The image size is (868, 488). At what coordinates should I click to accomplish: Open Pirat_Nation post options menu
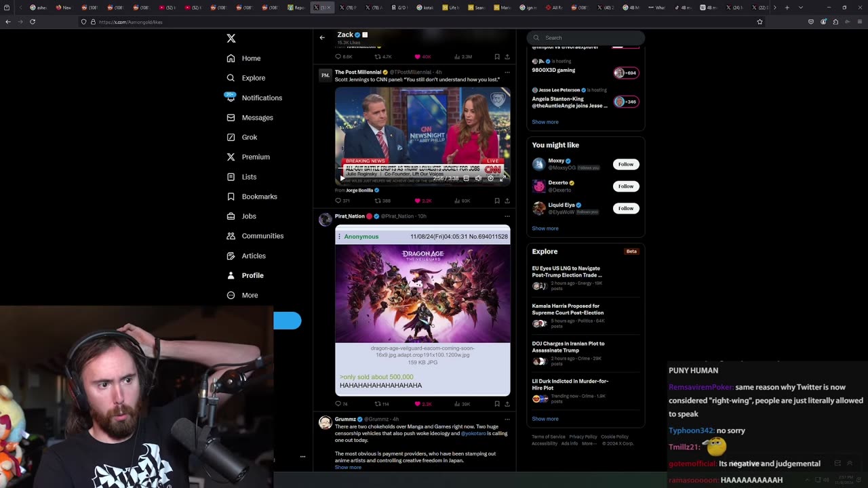507,216
